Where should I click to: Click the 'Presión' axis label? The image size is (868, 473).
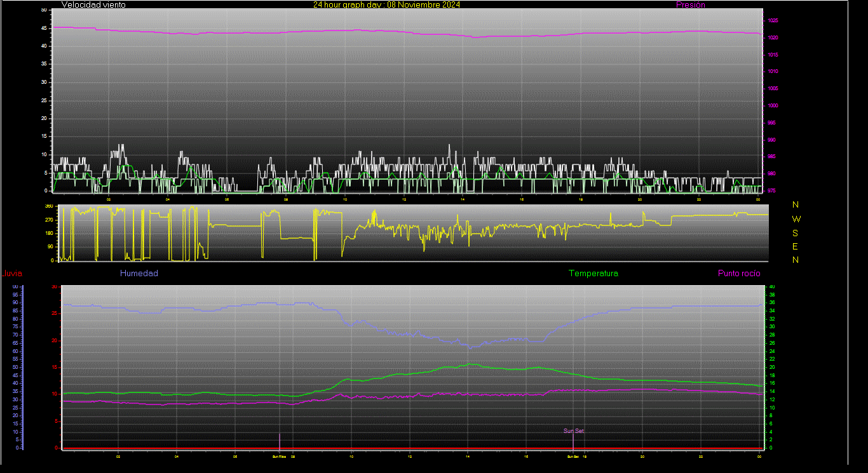pos(690,4)
